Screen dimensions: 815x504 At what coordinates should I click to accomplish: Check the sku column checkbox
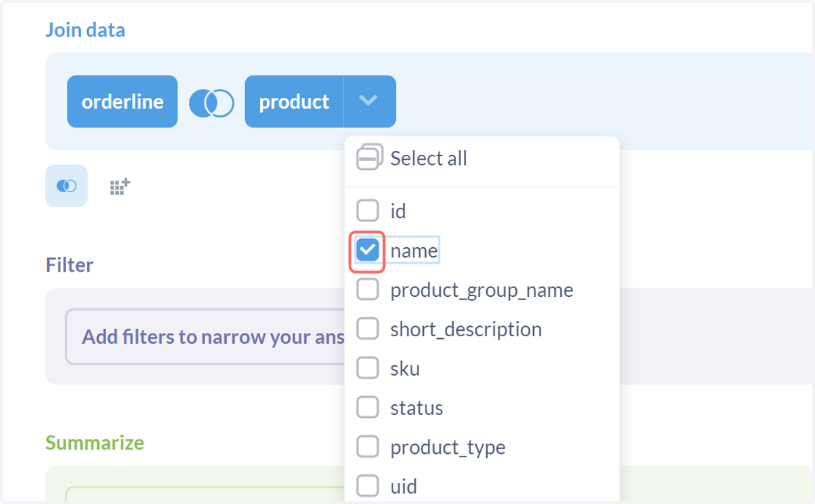367,369
